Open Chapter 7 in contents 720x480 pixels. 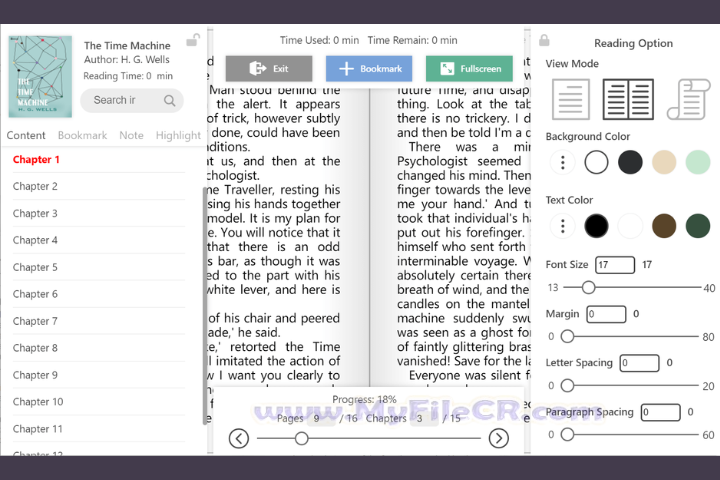point(99,321)
